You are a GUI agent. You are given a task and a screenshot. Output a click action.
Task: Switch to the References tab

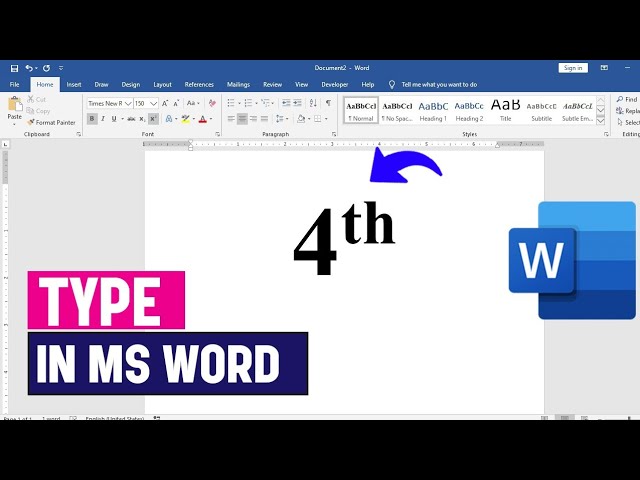click(199, 84)
